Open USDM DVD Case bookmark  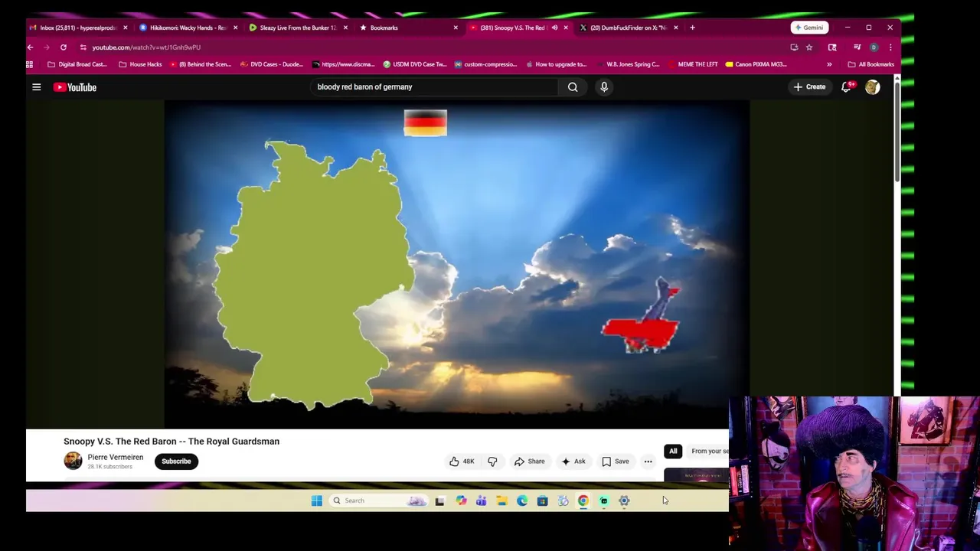pos(414,64)
